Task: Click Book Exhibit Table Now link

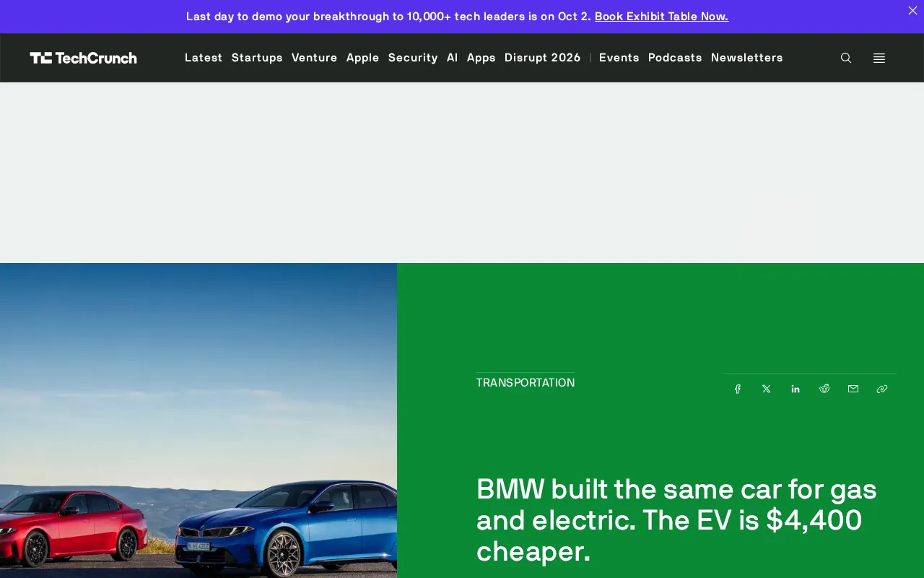Action: point(661,17)
